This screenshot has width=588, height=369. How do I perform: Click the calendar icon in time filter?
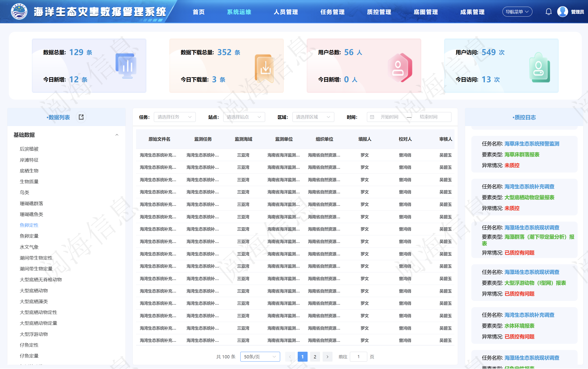(x=372, y=117)
